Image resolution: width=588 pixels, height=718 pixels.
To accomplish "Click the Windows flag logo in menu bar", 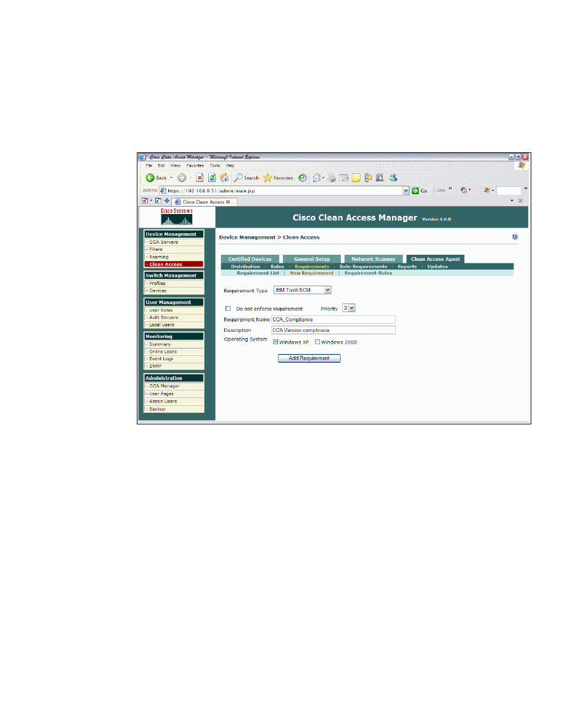I will 521,165.
